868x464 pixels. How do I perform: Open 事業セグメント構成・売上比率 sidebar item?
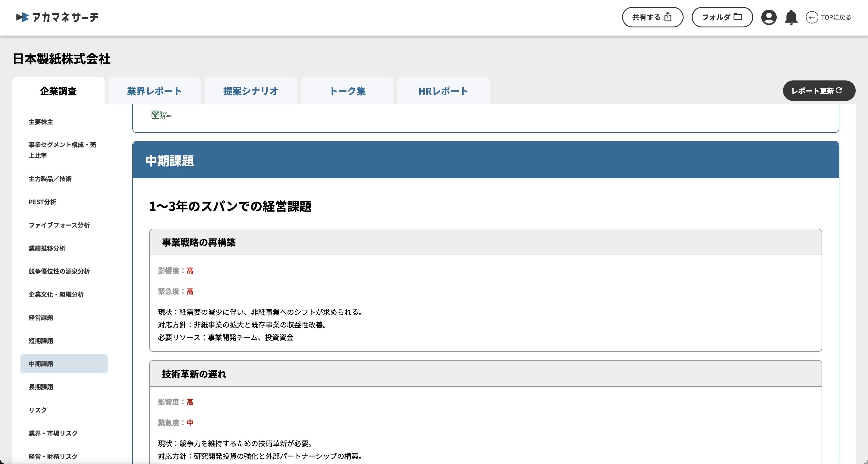[x=64, y=150]
